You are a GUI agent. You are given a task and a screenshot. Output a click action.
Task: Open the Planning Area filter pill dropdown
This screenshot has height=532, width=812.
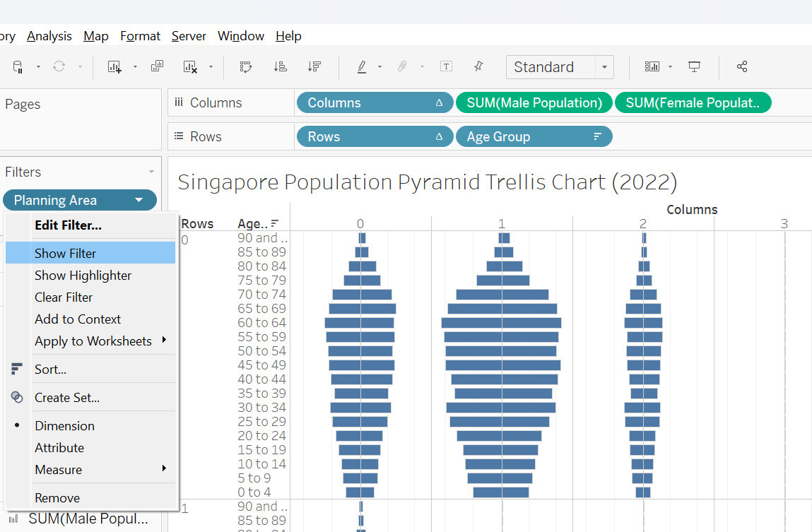click(x=139, y=201)
